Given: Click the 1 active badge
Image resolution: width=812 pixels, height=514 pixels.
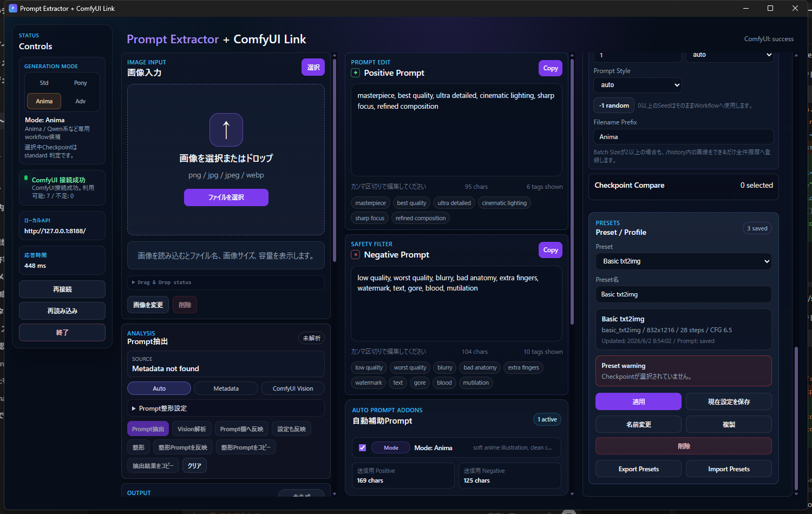Looking at the screenshot, I should pos(547,419).
